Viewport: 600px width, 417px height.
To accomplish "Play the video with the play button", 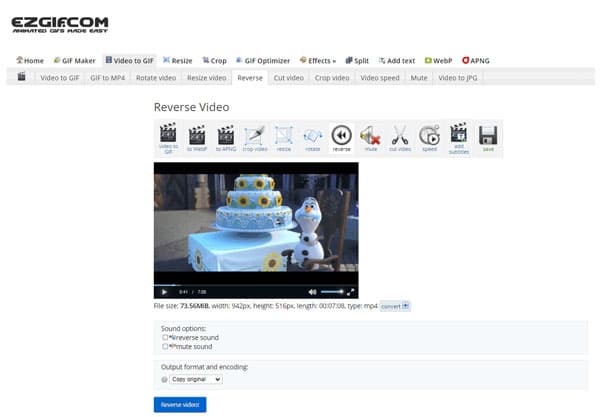I will click(164, 292).
